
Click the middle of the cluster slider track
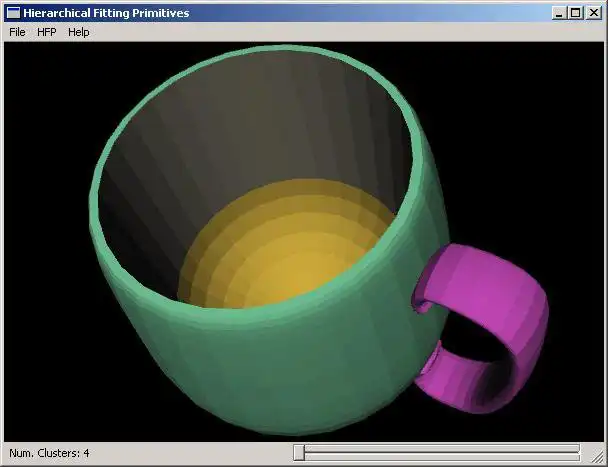pyautogui.click(x=437, y=450)
